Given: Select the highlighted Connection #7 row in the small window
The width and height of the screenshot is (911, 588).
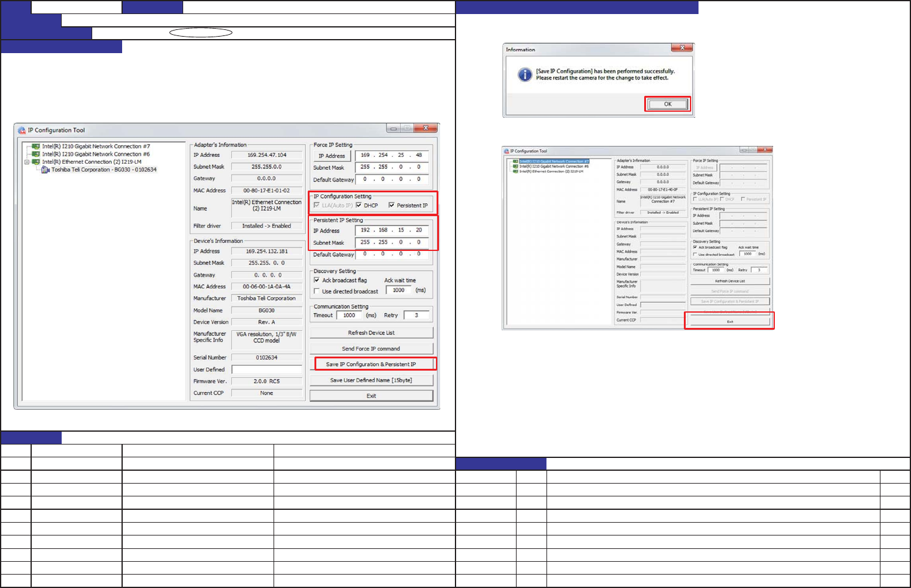Looking at the screenshot, I should pyautogui.click(x=554, y=161).
